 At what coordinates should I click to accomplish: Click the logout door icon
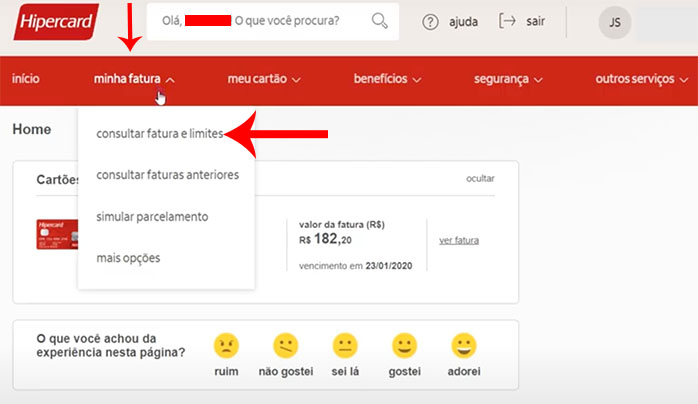tap(507, 21)
